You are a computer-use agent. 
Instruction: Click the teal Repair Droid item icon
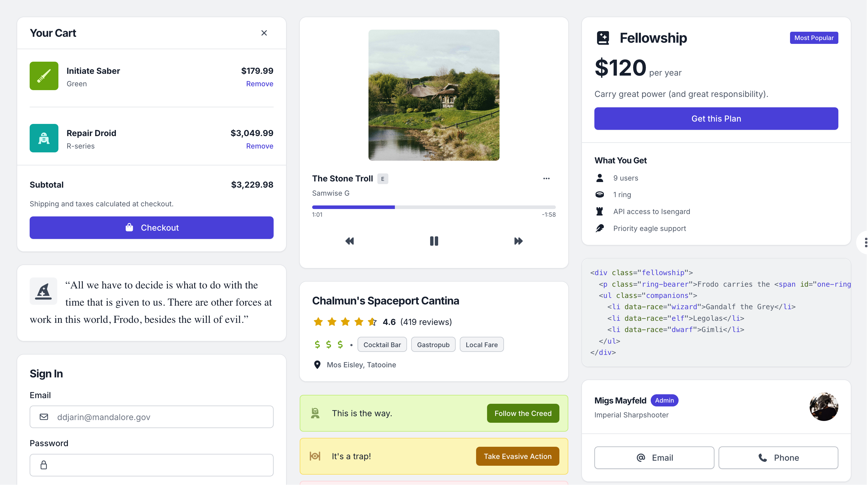tap(44, 138)
